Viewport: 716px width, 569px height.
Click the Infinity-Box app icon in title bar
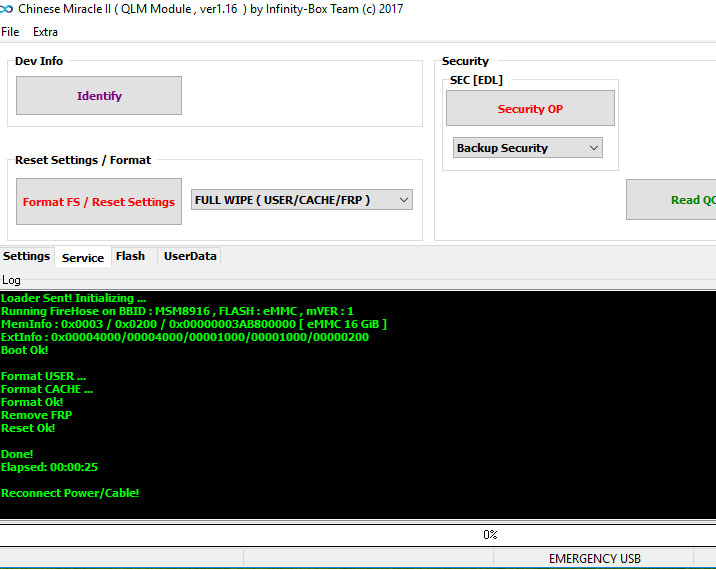tap(6, 9)
